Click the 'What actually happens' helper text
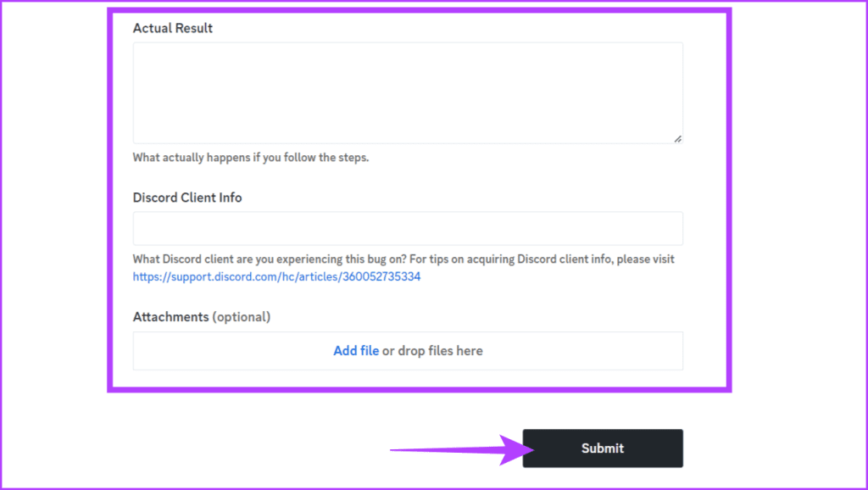The image size is (868, 490). tap(251, 157)
